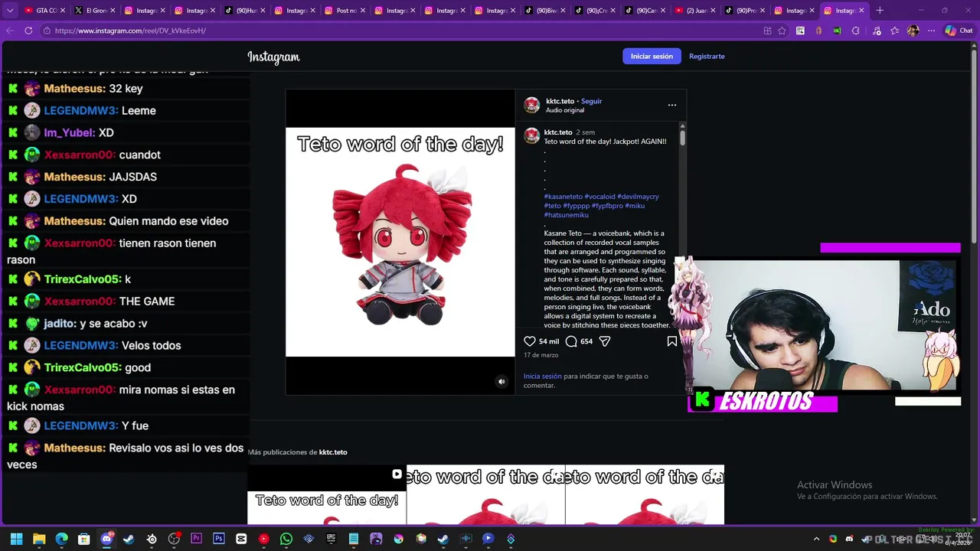
Task: Share the reel via paper-plane icon
Action: [605, 341]
